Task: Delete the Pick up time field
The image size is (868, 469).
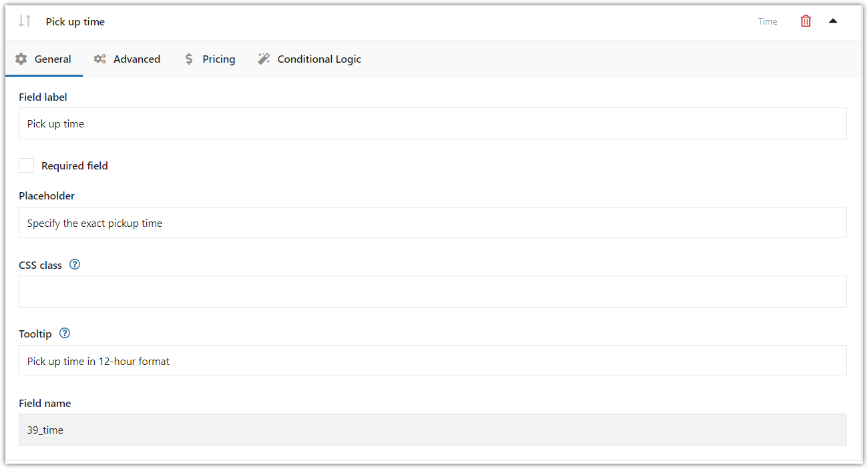Action: (806, 21)
